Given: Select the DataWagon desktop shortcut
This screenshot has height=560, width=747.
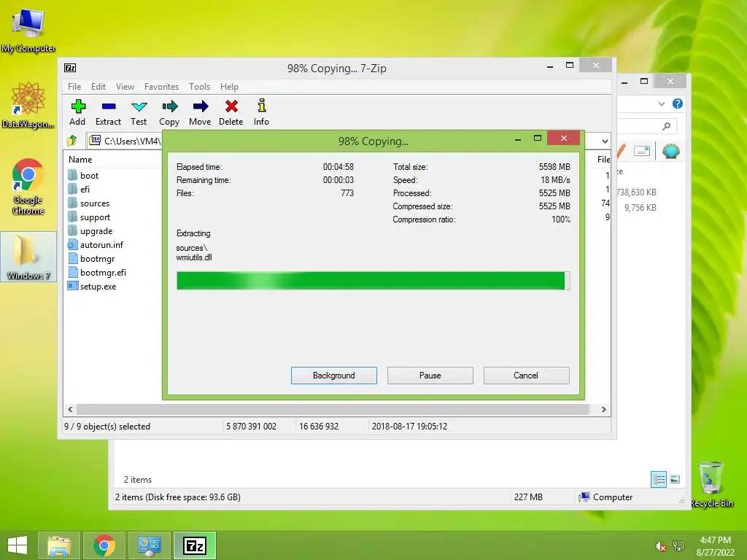Looking at the screenshot, I should click(x=28, y=105).
